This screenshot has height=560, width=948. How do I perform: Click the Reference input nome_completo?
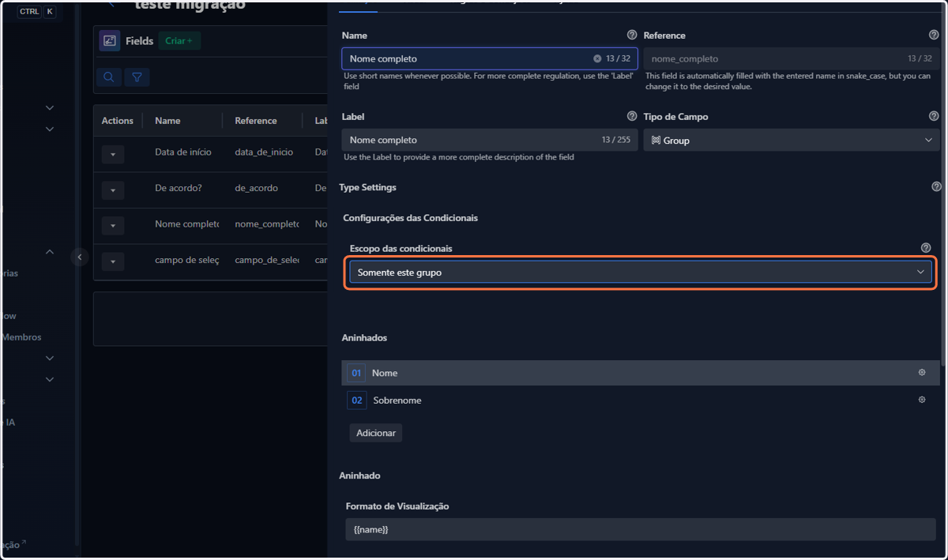[x=792, y=58]
